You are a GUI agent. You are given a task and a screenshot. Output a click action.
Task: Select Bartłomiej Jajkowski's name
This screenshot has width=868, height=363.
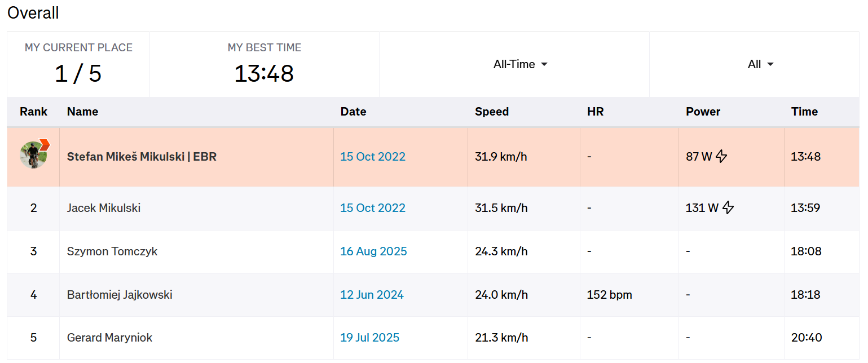point(120,295)
